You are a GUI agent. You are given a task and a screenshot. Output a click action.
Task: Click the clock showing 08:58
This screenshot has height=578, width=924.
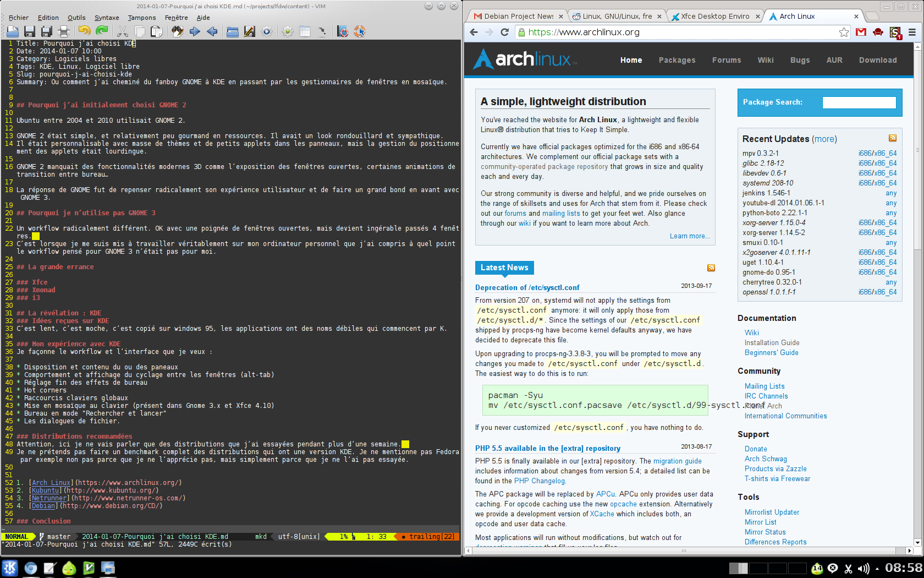pos(903,568)
